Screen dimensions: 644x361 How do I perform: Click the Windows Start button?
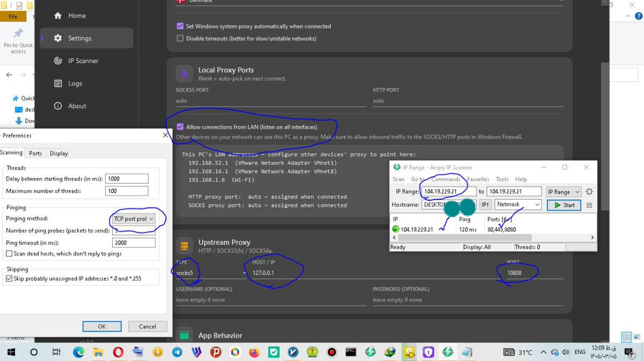click(11, 352)
